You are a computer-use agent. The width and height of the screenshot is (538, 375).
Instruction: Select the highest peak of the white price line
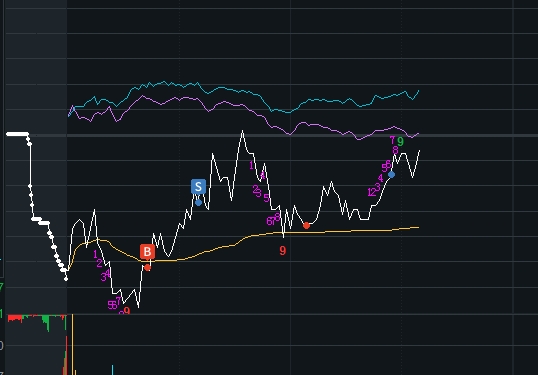coord(243,131)
